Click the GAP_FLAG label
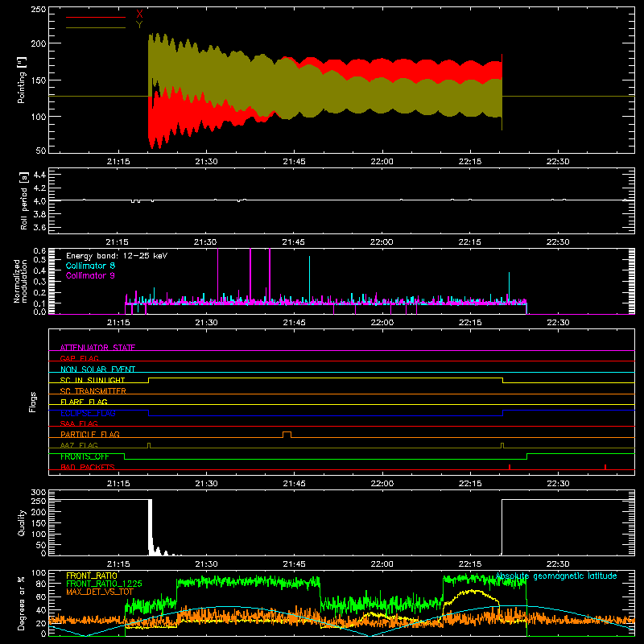Image resolution: width=644 pixels, height=644 pixels. (x=79, y=358)
